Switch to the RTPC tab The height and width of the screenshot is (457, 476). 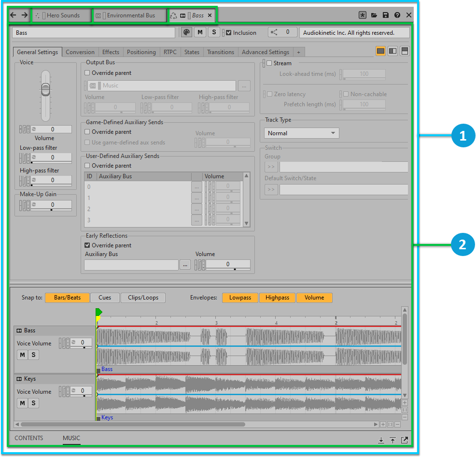coord(170,52)
